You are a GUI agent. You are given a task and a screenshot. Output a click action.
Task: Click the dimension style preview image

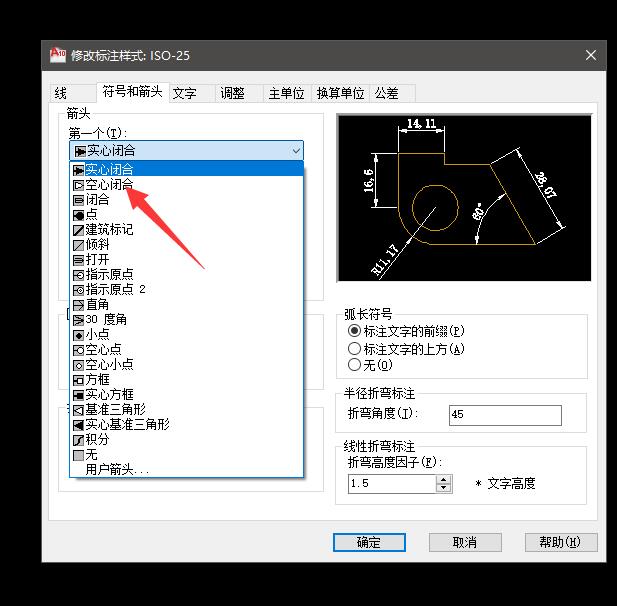(x=464, y=198)
